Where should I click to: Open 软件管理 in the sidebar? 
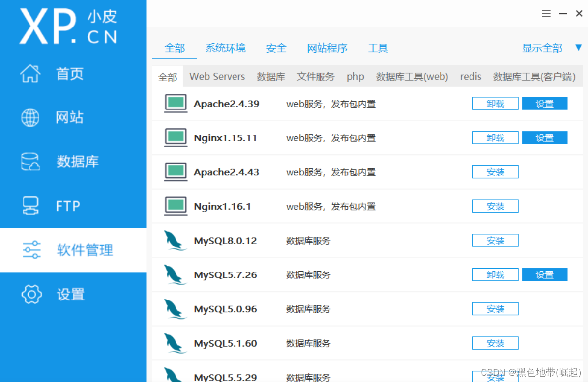point(85,250)
